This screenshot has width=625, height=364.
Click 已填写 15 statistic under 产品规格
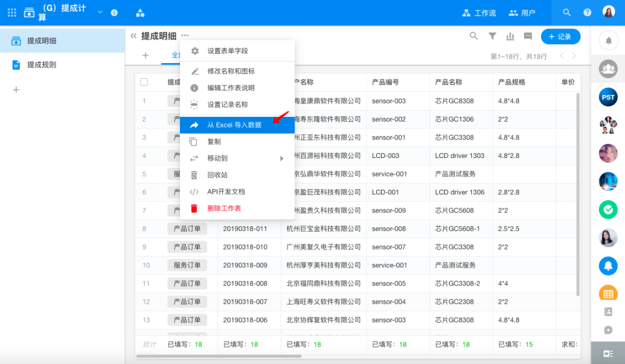click(x=516, y=344)
